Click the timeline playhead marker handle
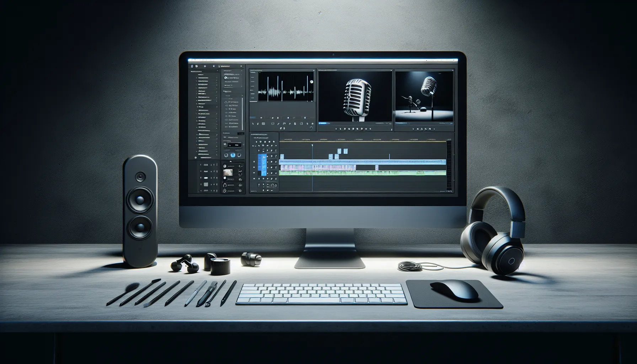The height and width of the screenshot is (364, 637). coord(312,145)
